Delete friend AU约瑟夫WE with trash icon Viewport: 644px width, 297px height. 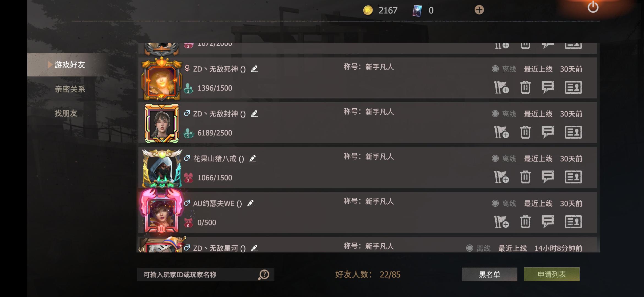tap(525, 222)
